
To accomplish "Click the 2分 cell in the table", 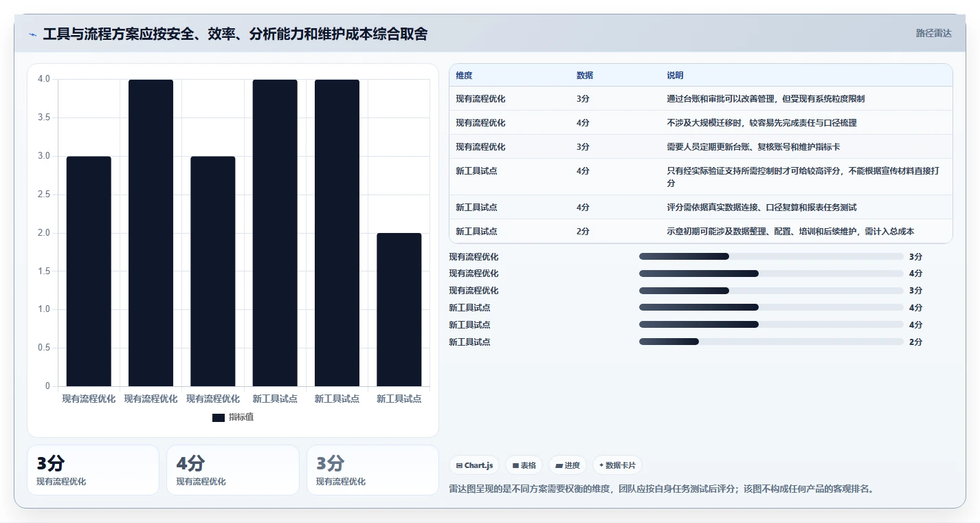I will [583, 232].
